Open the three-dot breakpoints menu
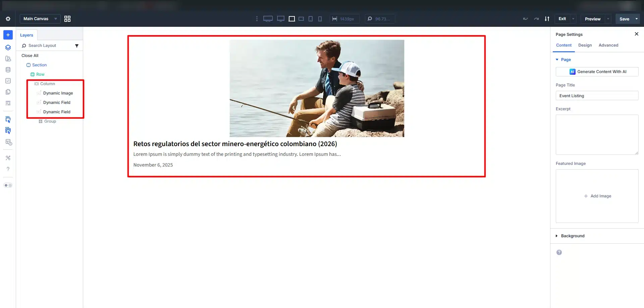 tap(257, 19)
